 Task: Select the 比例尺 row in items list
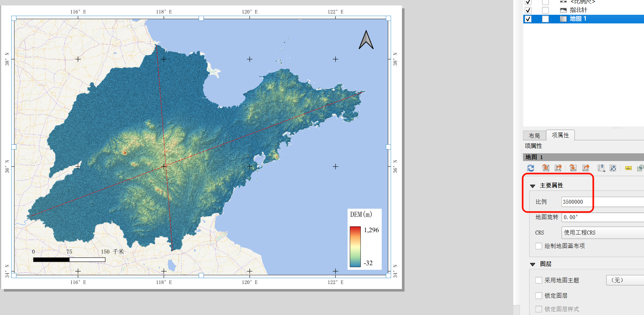pyautogui.click(x=584, y=2)
